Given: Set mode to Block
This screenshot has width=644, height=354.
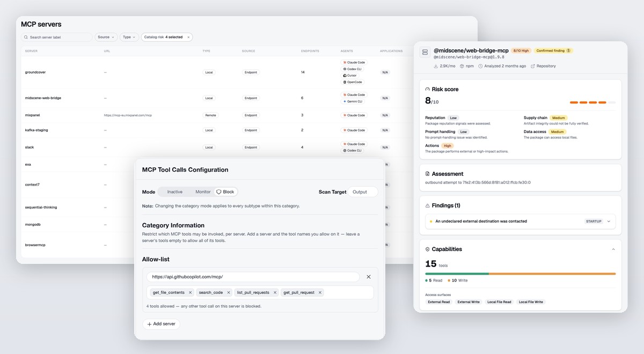Looking at the screenshot, I should (x=225, y=191).
